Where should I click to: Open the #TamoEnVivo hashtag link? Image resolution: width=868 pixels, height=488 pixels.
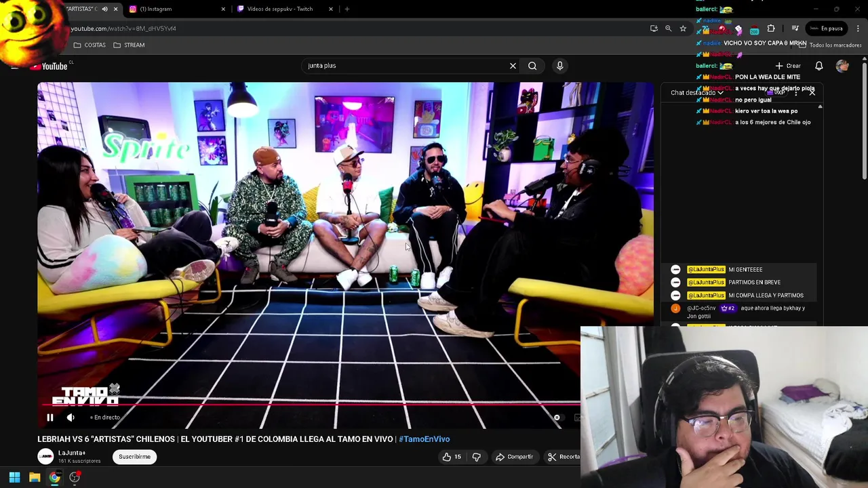pos(424,439)
